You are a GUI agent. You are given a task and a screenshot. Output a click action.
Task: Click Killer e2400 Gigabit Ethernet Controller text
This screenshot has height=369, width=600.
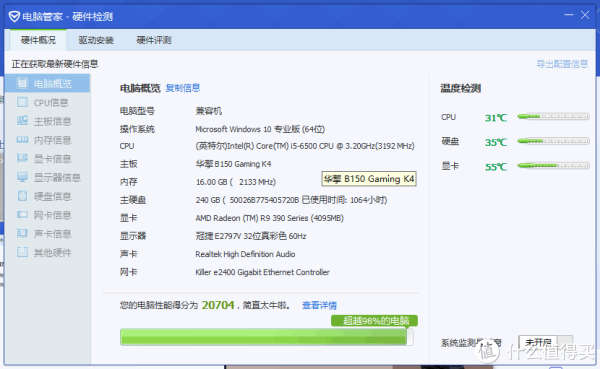coord(262,272)
